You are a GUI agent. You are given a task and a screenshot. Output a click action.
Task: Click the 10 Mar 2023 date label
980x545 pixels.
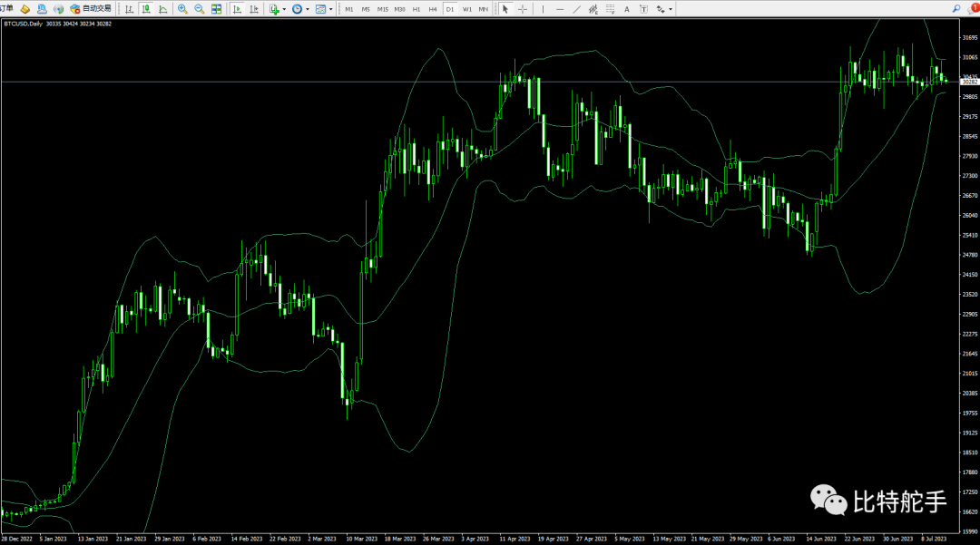(362, 539)
